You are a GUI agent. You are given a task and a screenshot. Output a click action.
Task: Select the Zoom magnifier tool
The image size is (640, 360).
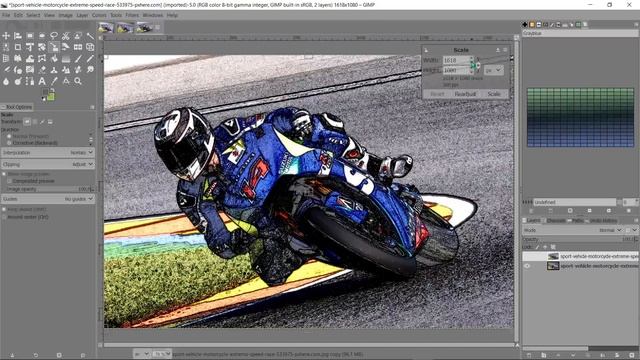(x=78, y=81)
